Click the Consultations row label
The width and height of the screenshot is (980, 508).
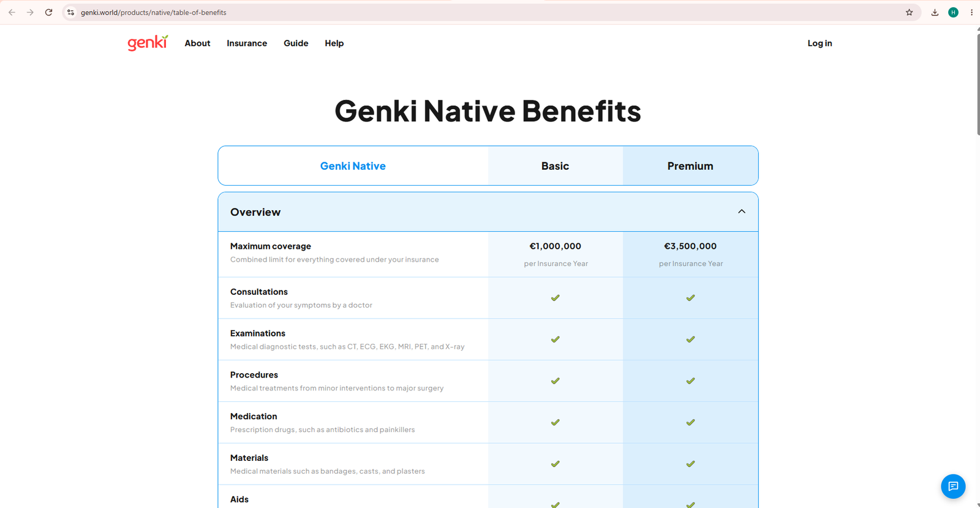tap(259, 292)
